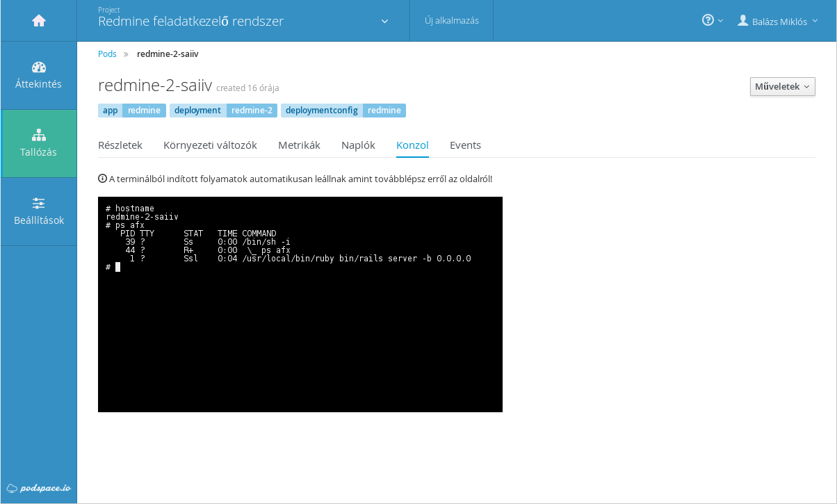
Task: Switch to the Részletek tab
Action: [120, 145]
